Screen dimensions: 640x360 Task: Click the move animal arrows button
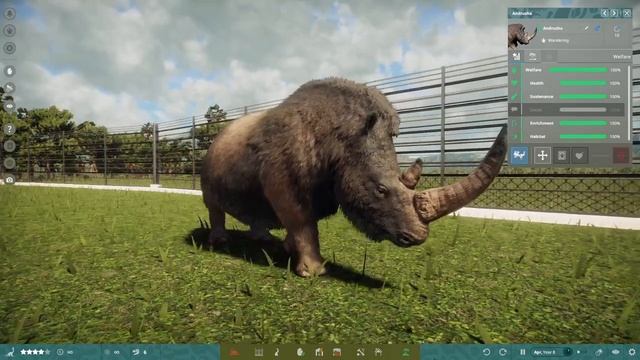pos(542,156)
